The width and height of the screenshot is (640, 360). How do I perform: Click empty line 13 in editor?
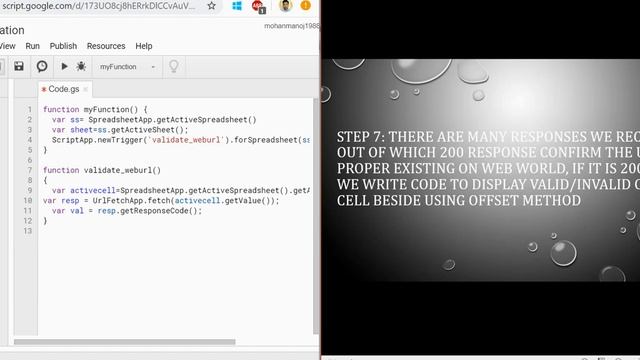click(x=176, y=231)
